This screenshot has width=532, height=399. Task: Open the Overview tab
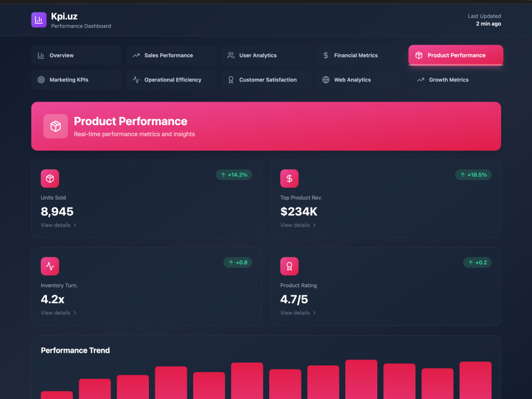coord(76,55)
